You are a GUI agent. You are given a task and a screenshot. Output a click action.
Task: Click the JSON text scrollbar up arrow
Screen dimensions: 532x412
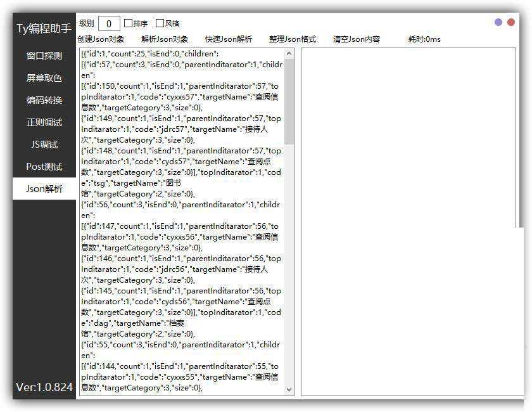tap(289, 53)
